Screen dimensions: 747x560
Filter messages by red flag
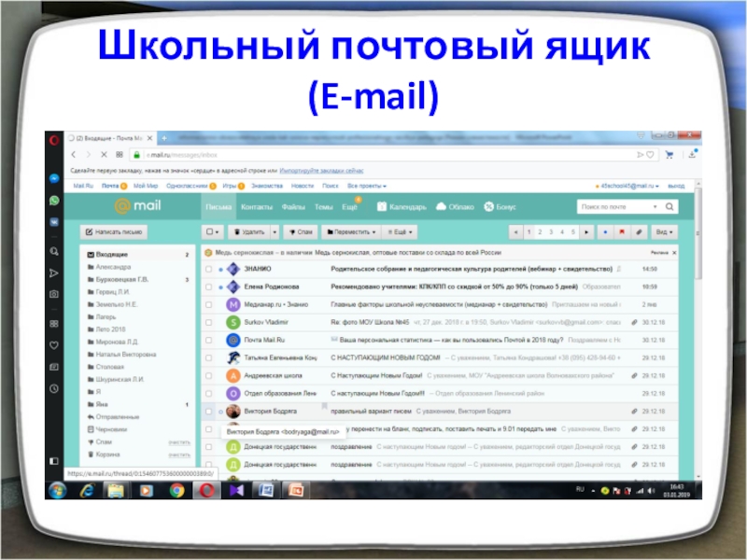[622, 231]
